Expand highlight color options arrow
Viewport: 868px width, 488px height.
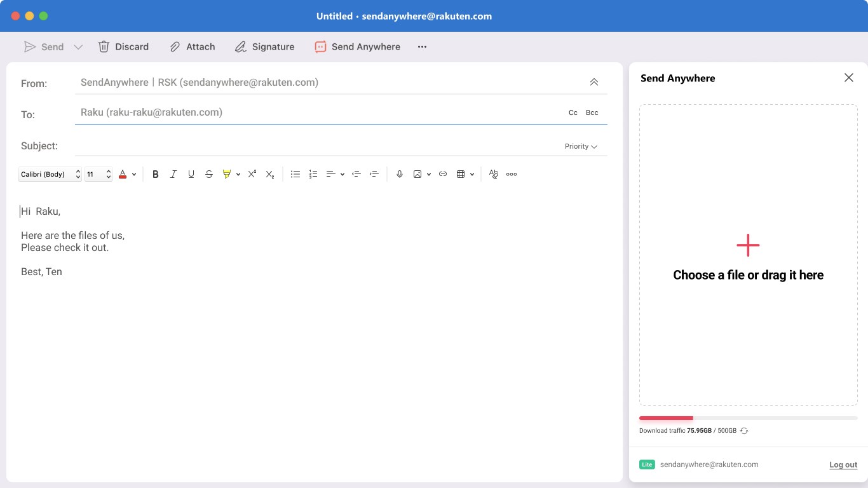click(238, 174)
